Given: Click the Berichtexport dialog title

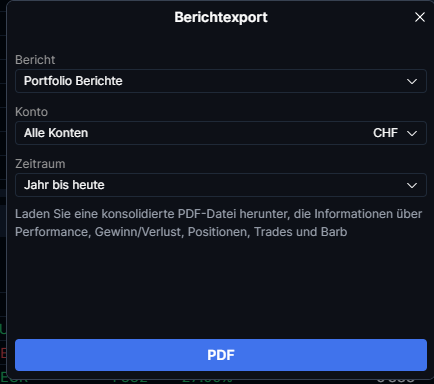Looking at the screenshot, I should 221,17.
